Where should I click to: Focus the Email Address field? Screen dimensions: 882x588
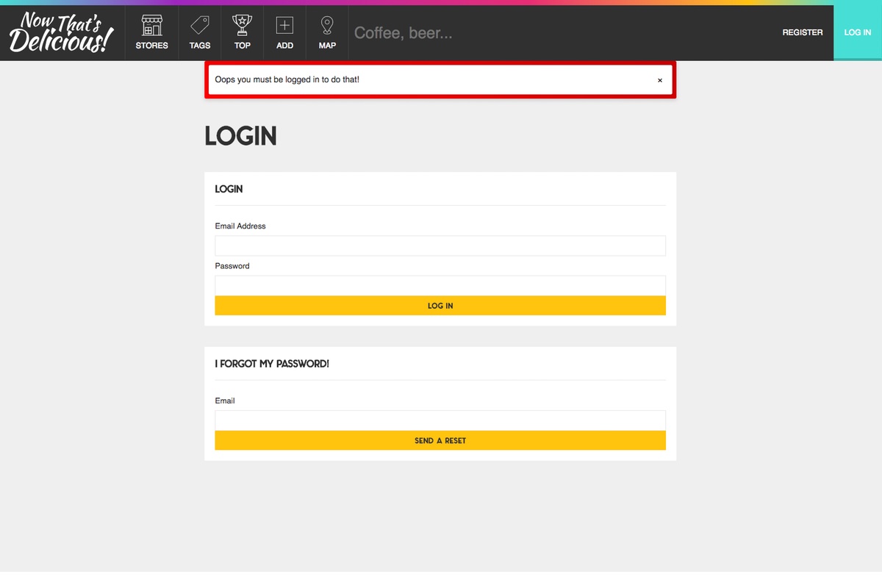440,245
